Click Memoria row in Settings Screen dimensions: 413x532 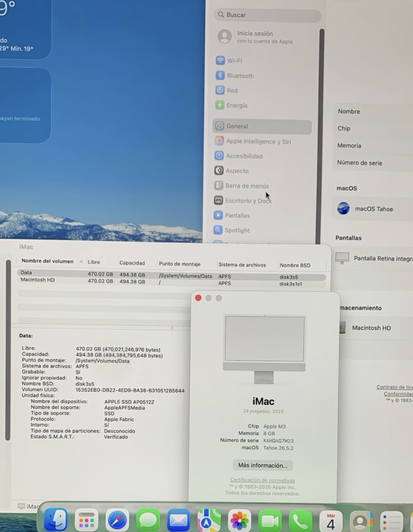374,146
